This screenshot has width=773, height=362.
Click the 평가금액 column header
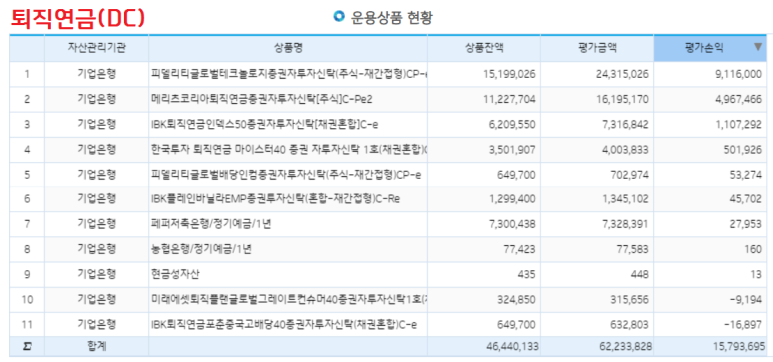click(x=597, y=48)
